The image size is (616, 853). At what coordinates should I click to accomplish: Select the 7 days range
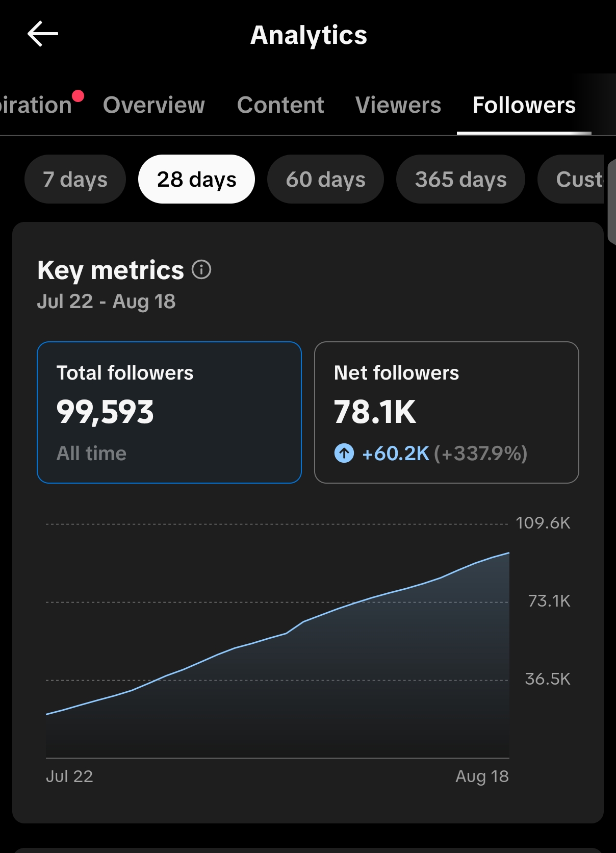click(x=75, y=179)
